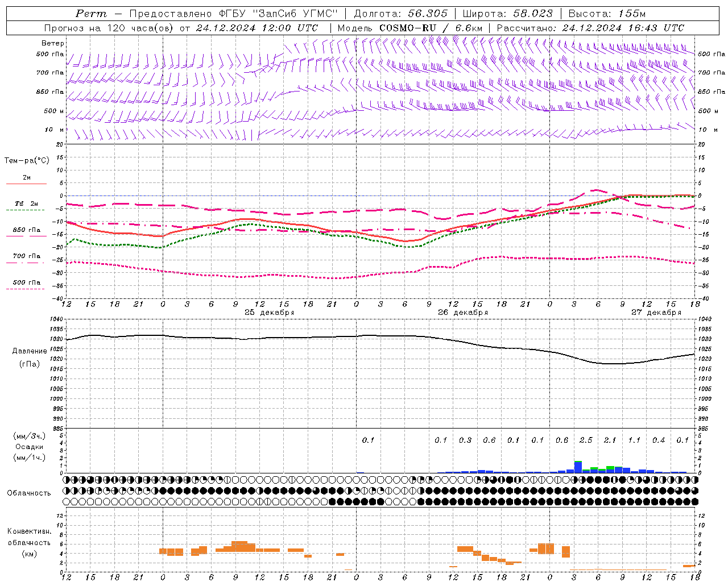Click "Рассчитано: 24.12.2024 16:43 UTC" text
This screenshot has height=582, width=728.
pos(590,28)
